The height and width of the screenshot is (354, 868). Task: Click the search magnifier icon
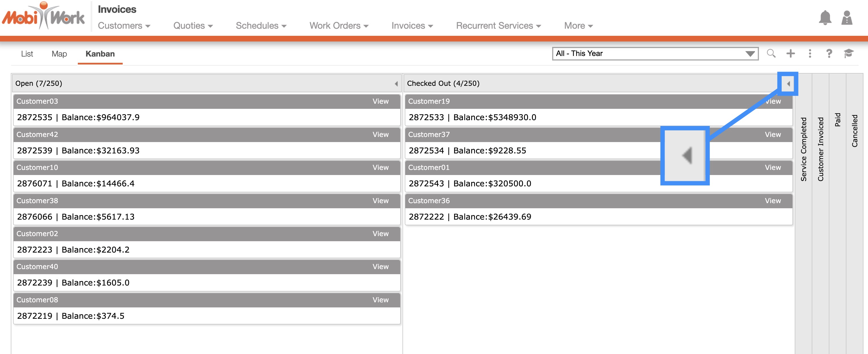tap(771, 53)
